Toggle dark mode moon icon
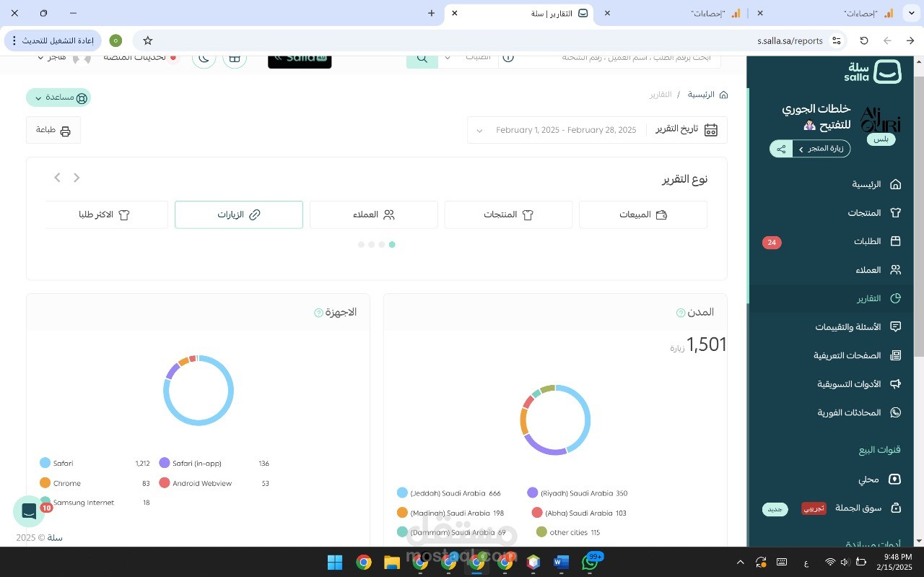924x577 pixels. [x=204, y=58]
